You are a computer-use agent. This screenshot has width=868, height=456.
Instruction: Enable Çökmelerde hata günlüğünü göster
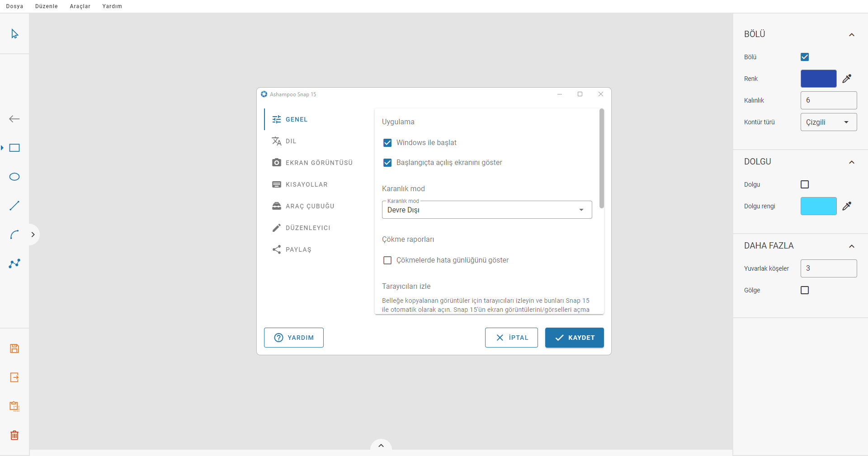[x=387, y=260]
